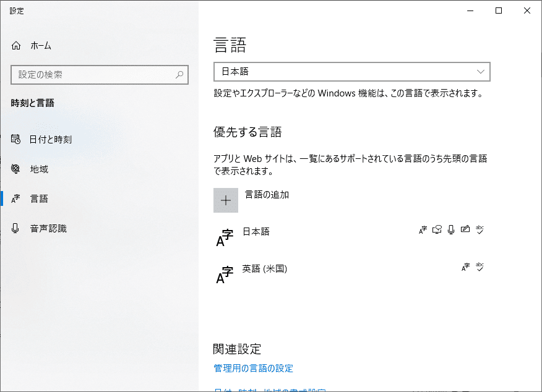Click the search magnifier in the search box
542x392 pixels.
tap(179, 74)
